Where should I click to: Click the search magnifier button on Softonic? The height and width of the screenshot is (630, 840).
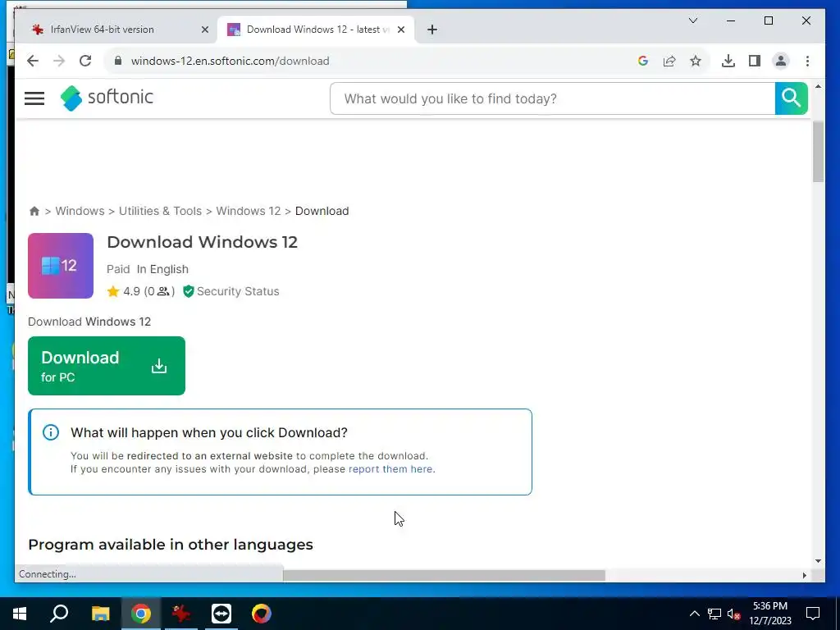pos(792,98)
